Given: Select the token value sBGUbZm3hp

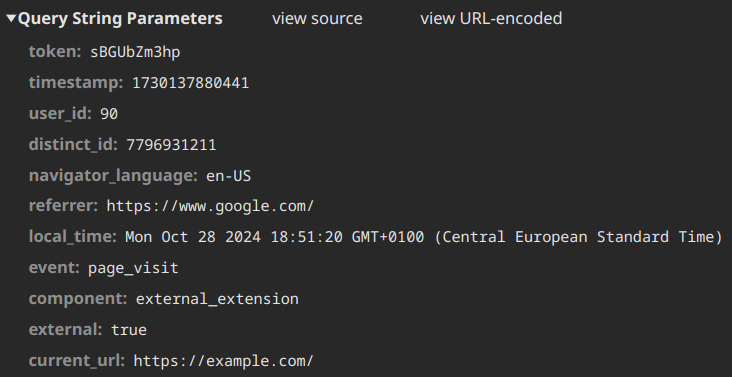Looking at the screenshot, I should (x=135, y=52).
